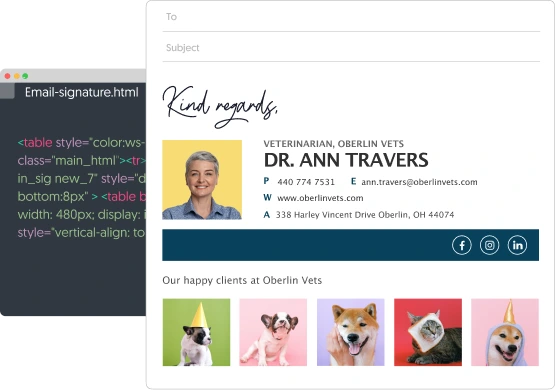
Task: Open the bulldog puppy on pink background photo
Action: (x=273, y=332)
